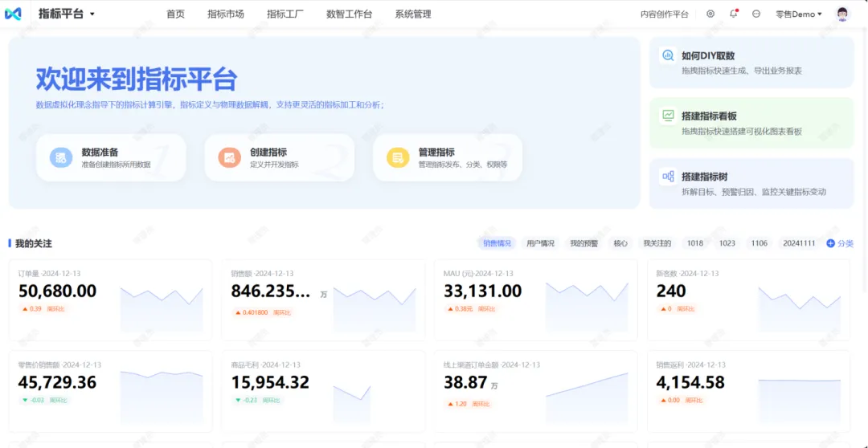Screen dimensions: 868x448
Task: Click the 我的关注 section title
Action: 33,243
